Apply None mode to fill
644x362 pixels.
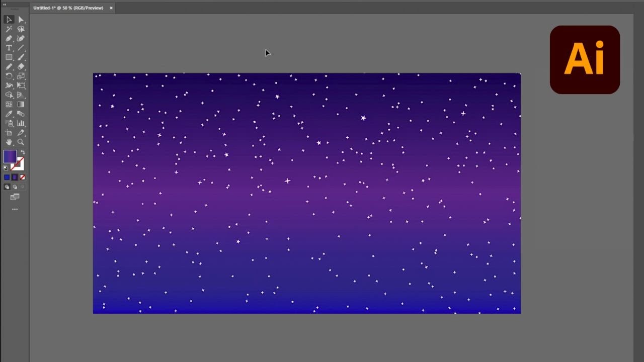22,177
